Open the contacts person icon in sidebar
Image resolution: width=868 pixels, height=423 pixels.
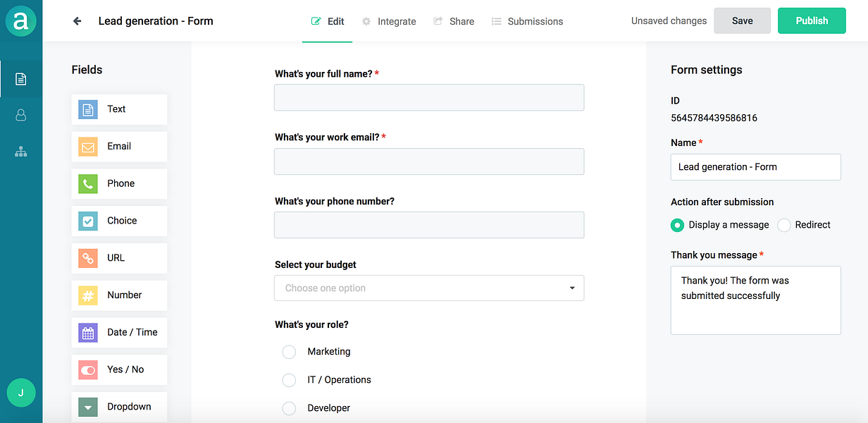[x=21, y=115]
